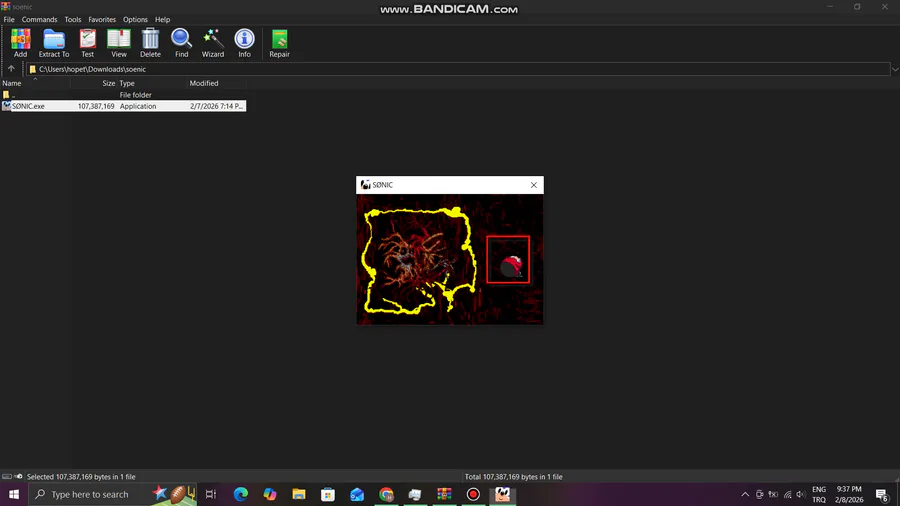
Task: Click the Test archive icon
Action: (87, 43)
